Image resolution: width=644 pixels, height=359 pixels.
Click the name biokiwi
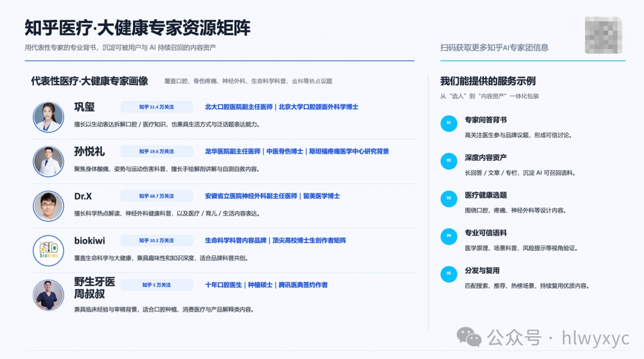click(x=89, y=240)
